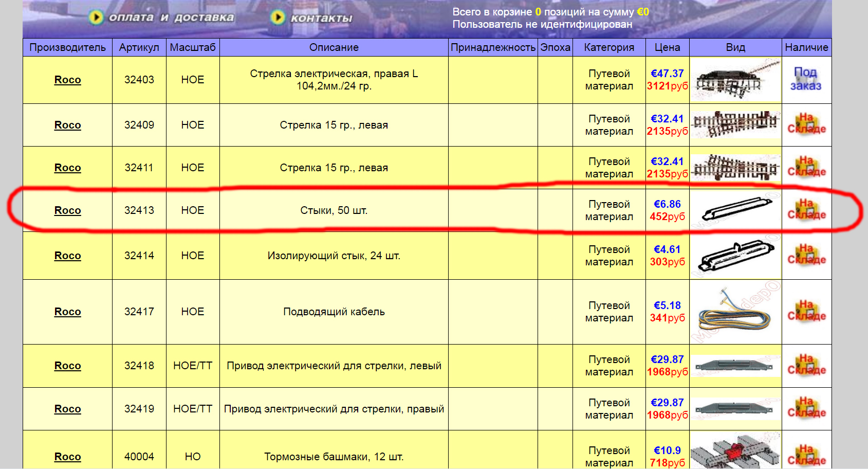Open the контакты menu link
This screenshot has height=469, width=868.
click(321, 18)
